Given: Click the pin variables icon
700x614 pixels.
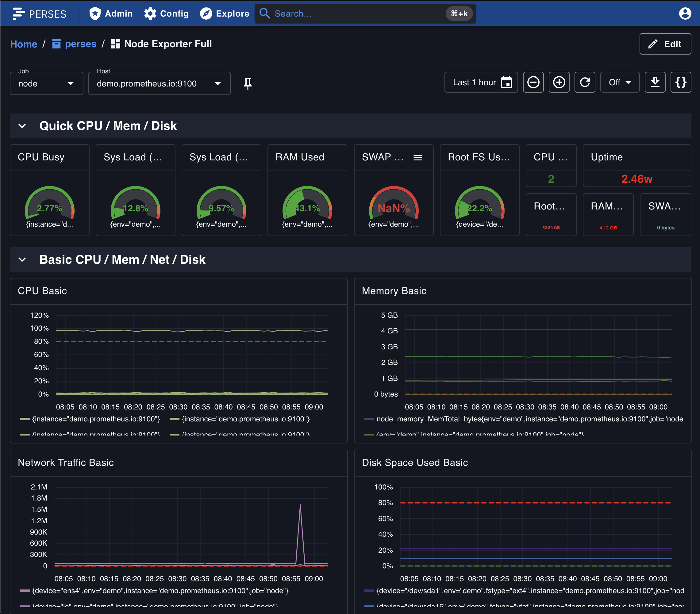Looking at the screenshot, I should (x=248, y=83).
